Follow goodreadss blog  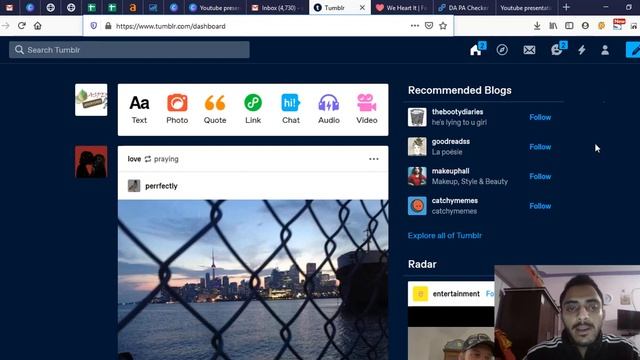[x=540, y=147]
